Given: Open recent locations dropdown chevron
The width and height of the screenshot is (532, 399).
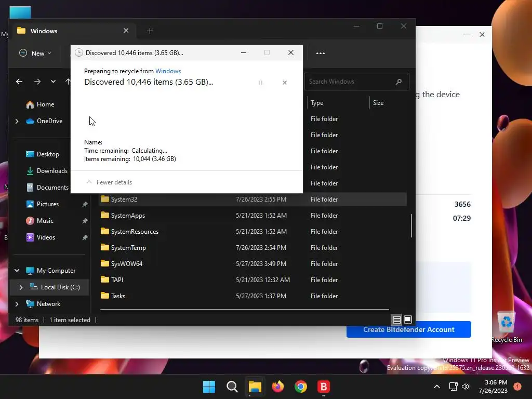Looking at the screenshot, I should (x=53, y=82).
